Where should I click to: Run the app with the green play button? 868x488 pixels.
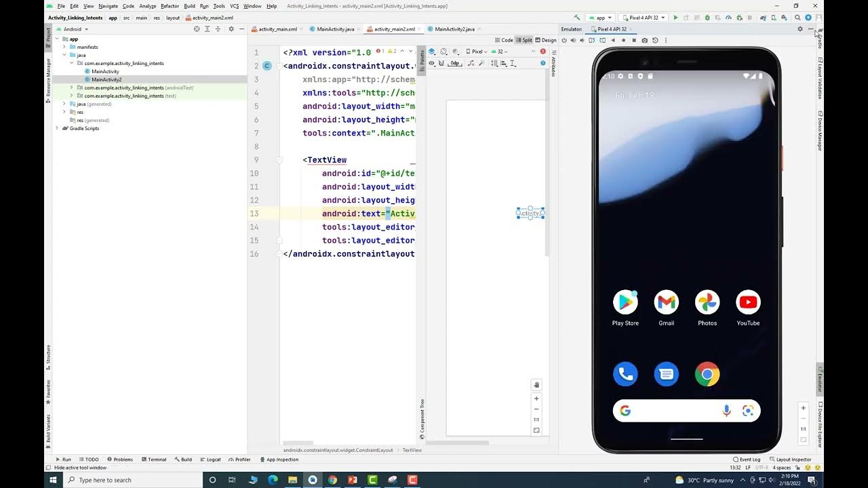[x=675, y=18]
